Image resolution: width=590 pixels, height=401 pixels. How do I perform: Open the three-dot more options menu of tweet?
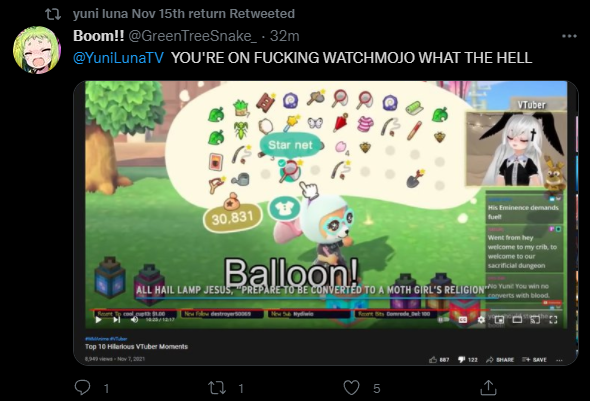(x=569, y=36)
